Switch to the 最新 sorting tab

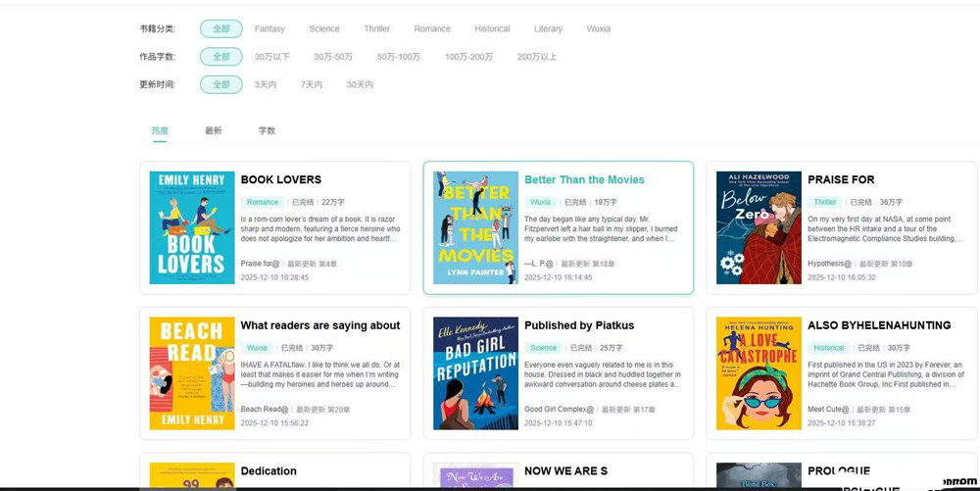point(213,130)
